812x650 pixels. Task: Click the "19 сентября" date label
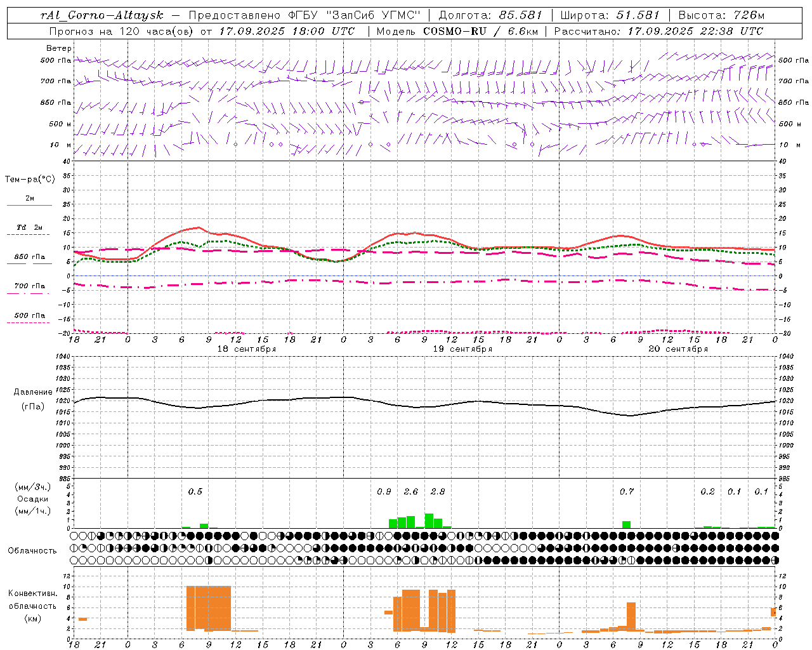[x=462, y=349]
